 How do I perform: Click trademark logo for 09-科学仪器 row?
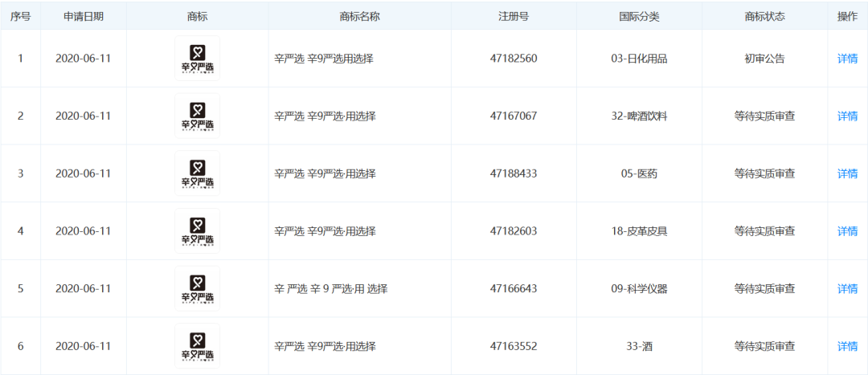tap(197, 289)
